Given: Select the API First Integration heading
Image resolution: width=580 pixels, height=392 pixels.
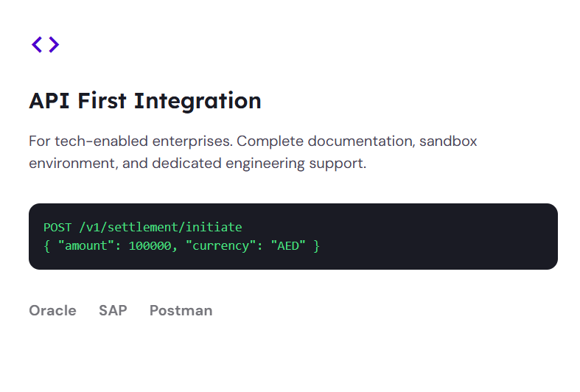Looking at the screenshot, I should 145,101.
